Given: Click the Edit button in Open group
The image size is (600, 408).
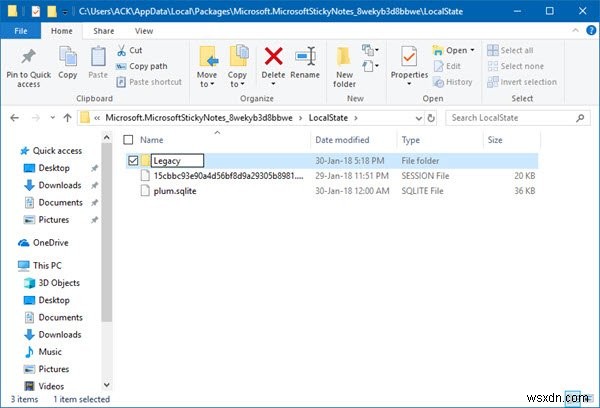Looking at the screenshot, I should point(447,66).
